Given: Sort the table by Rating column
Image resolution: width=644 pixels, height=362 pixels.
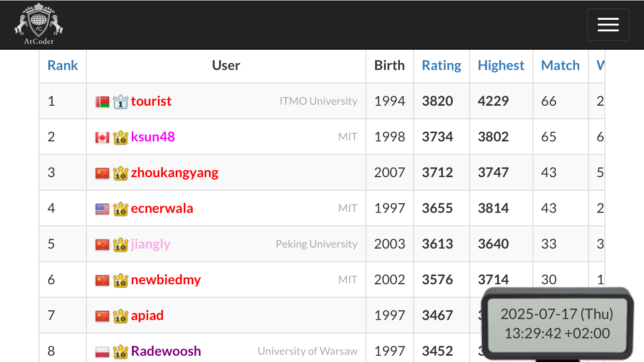Looking at the screenshot, I should [442, 66].
